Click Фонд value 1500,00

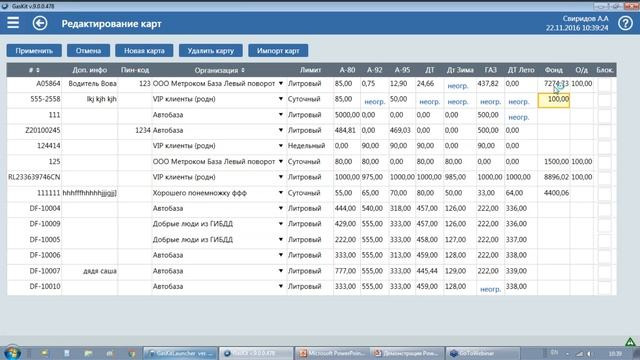point(556,161)
